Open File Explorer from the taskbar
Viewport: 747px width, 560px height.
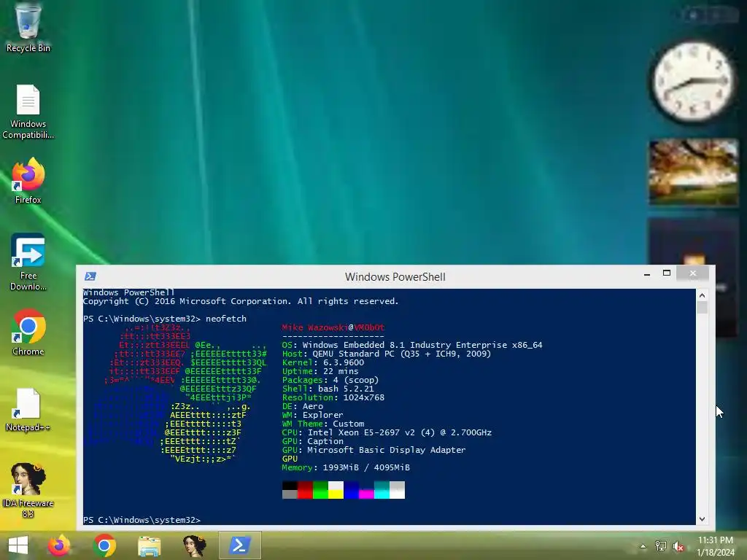tap(149, 545)
